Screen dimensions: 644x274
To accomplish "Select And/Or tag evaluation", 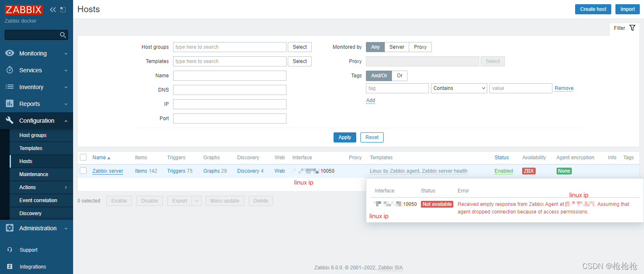I will pos(379,76).
